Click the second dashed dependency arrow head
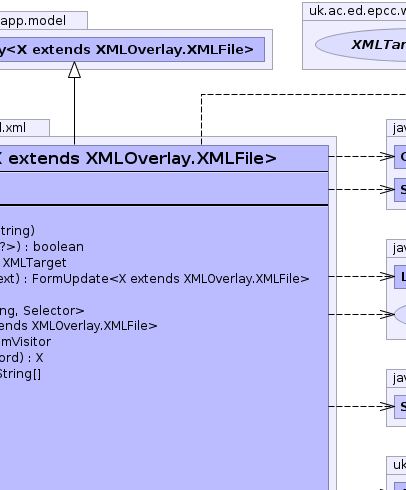The image size is (406, 490). (x=387, y=189)
